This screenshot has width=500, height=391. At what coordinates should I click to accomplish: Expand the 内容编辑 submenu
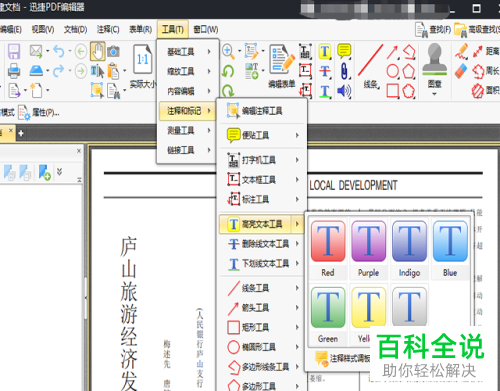[188, 91]
